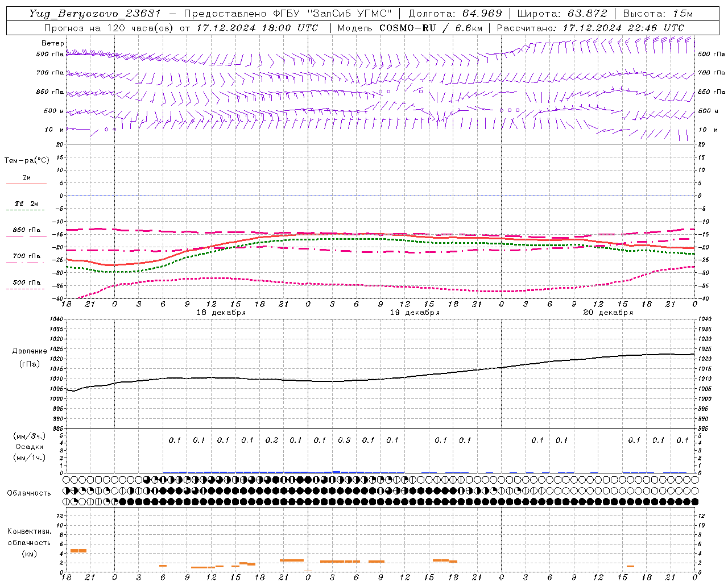
Task: Click the 'Облачность' cloudiness label
Action: click(x=29, y=493)
